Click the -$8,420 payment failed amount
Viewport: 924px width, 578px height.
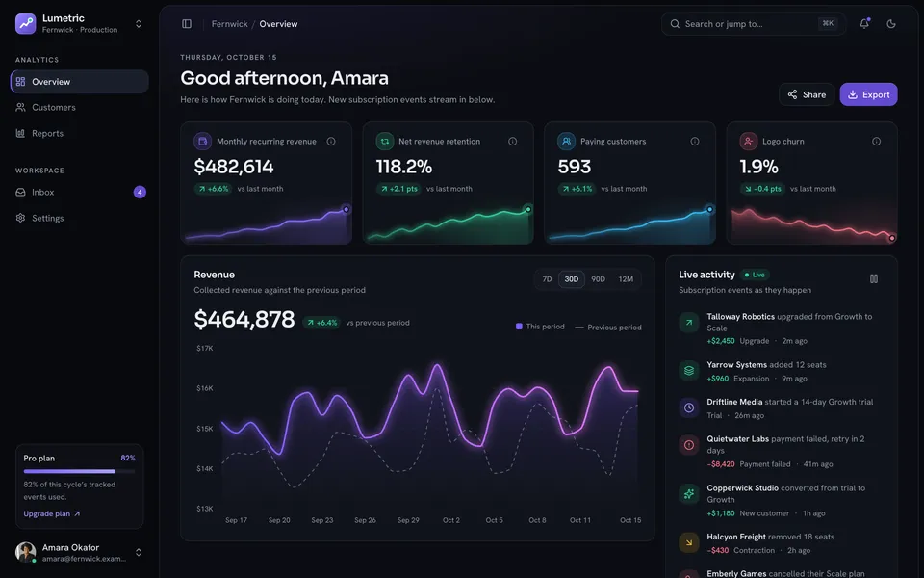pyautogui.click(x=721, y=464)
